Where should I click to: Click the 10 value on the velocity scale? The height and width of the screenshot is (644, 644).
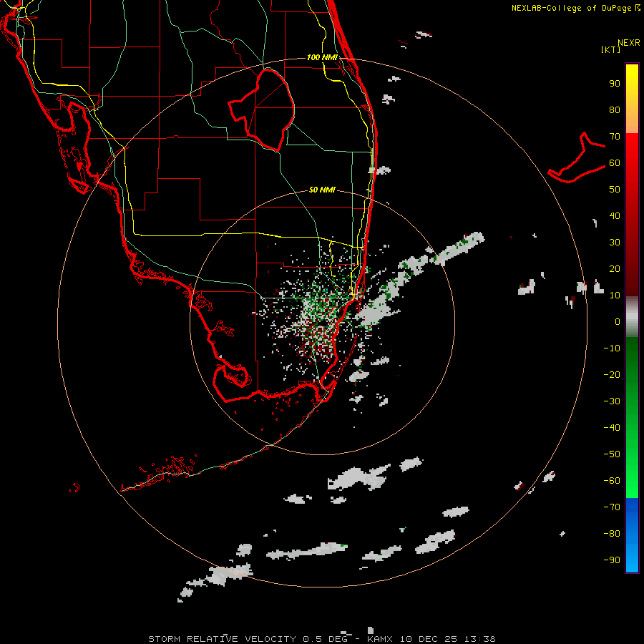point(615,296)
